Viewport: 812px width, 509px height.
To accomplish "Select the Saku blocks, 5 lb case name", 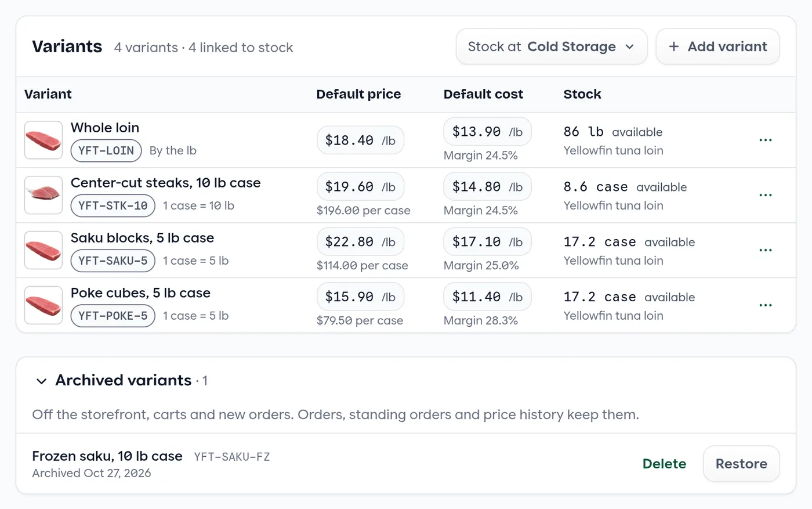I will [x=142, y=238].
